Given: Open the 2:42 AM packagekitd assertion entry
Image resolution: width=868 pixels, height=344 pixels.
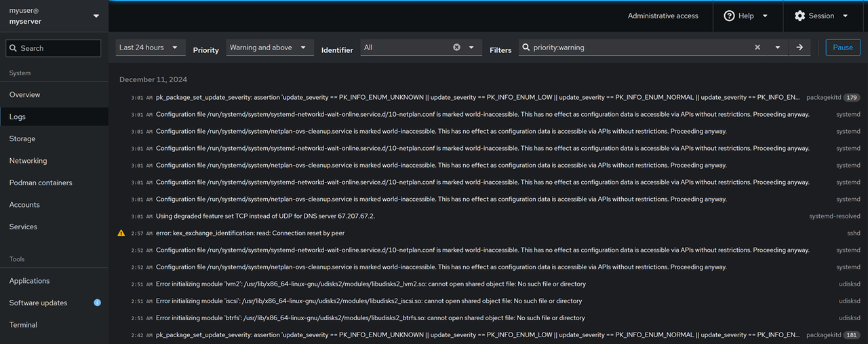Looking at the screenshot, I should coord(488,335).
